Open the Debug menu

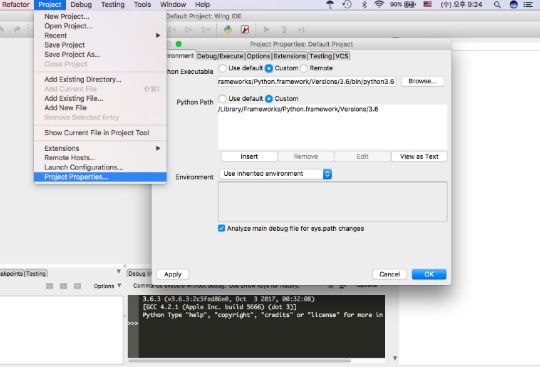pos(81,5)
